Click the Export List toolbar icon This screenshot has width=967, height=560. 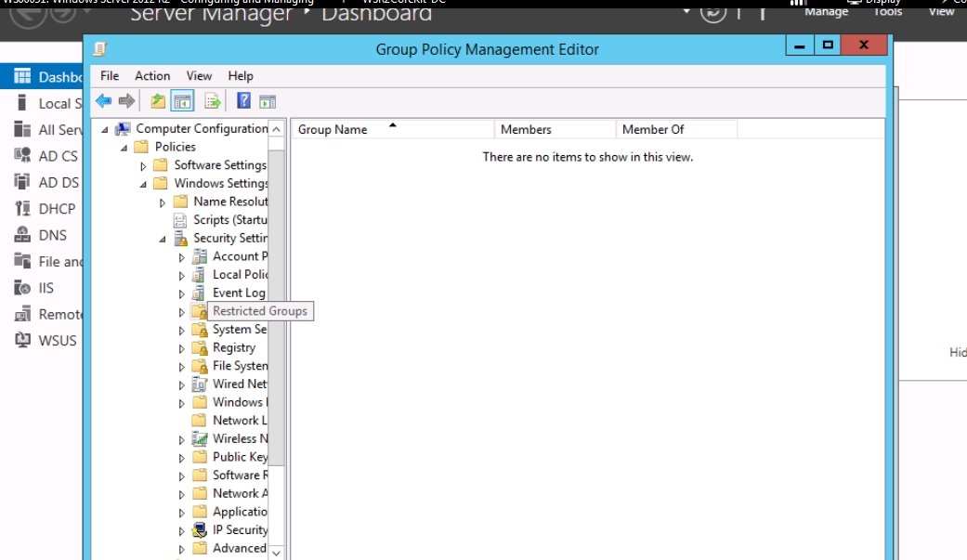213,101
